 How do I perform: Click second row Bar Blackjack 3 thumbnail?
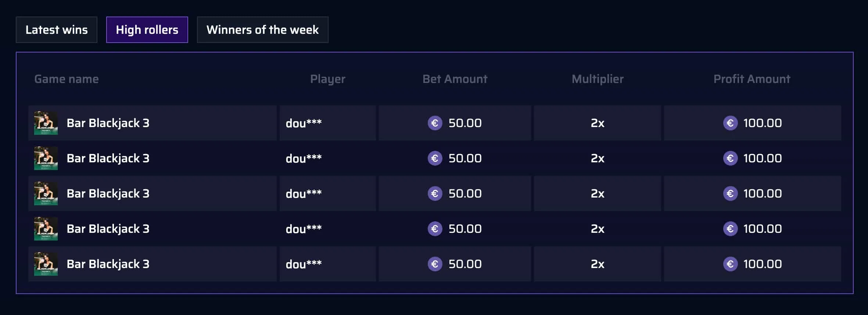(x=46, y=158)
